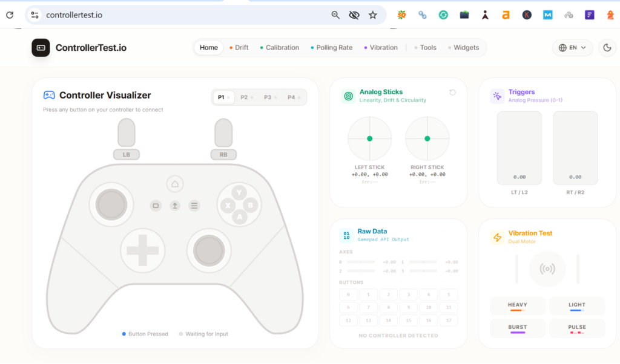Click the view button left of share

point(156,206)
